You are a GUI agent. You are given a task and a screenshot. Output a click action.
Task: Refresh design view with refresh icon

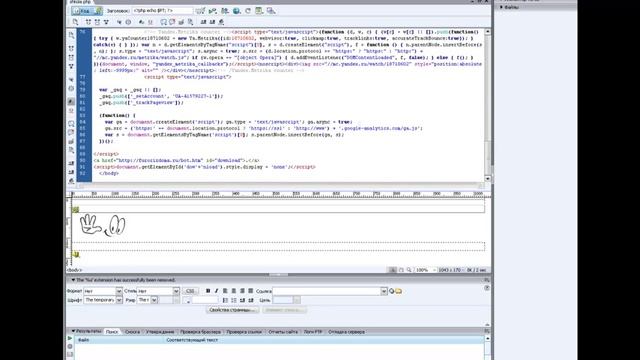(x=248, y=11)
